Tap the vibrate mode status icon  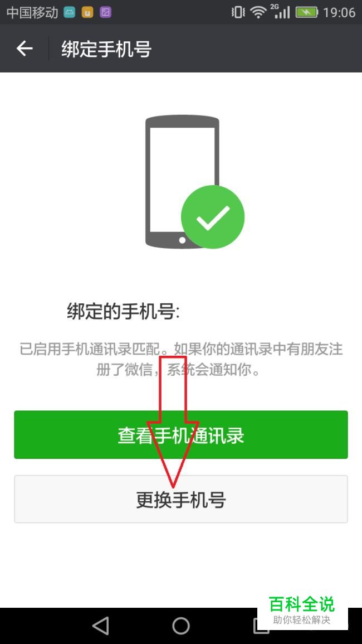click(x=238, y=12)
